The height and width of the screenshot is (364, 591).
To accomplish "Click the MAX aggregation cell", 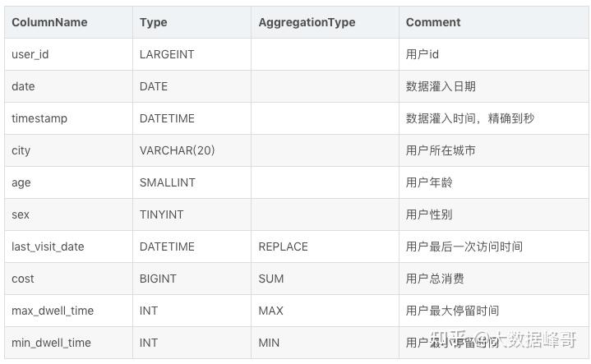I will pyautogui.click(x=271, y=311).
